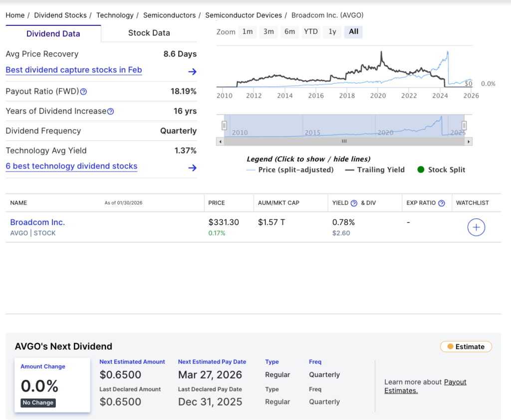
Task: Open the Broadcom Inc. stock link
Action: pos(37,222)
